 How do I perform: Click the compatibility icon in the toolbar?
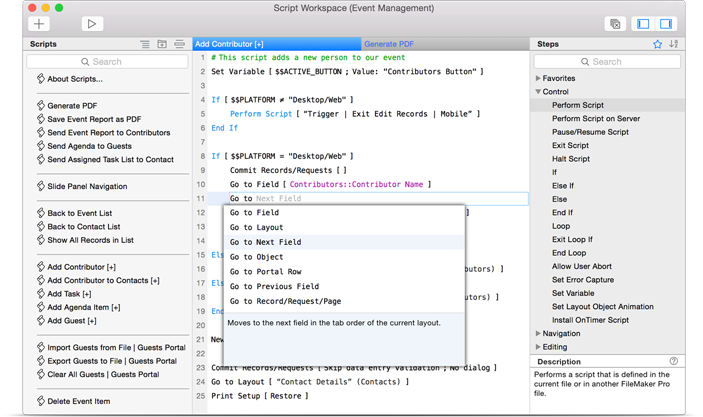615,23
